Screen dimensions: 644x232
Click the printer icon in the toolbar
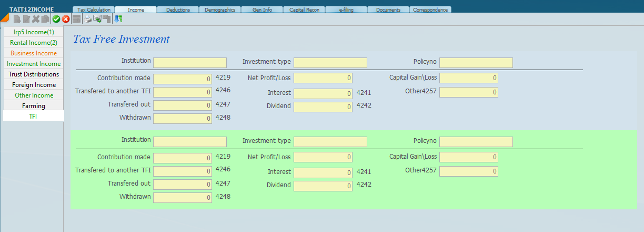pos(88,19)
